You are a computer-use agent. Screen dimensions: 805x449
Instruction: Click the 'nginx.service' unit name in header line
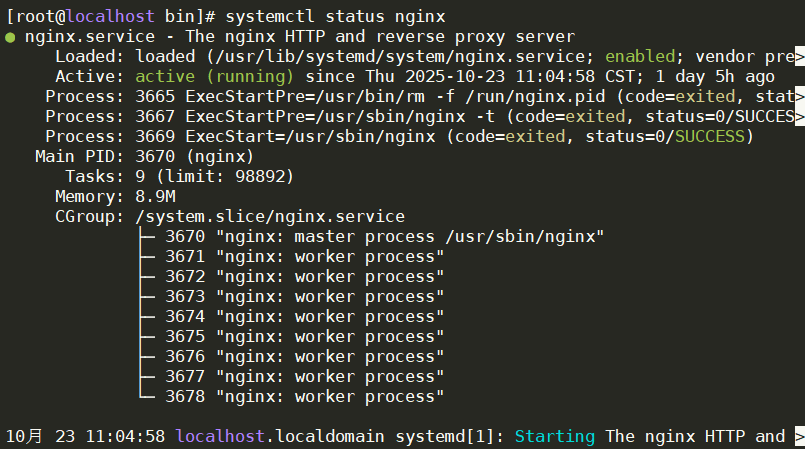89,36
